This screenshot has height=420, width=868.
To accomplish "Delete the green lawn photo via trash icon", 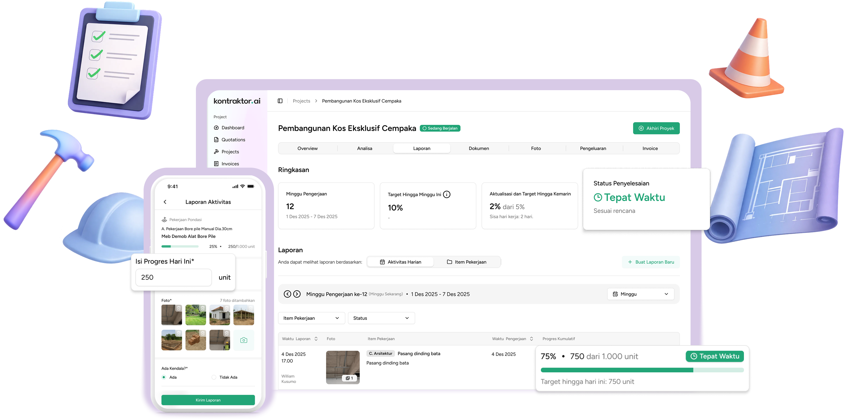I will pos(203,308).
